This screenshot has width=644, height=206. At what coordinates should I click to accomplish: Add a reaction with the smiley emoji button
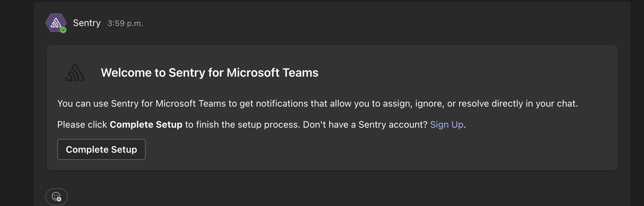click(x=57, y=197)
